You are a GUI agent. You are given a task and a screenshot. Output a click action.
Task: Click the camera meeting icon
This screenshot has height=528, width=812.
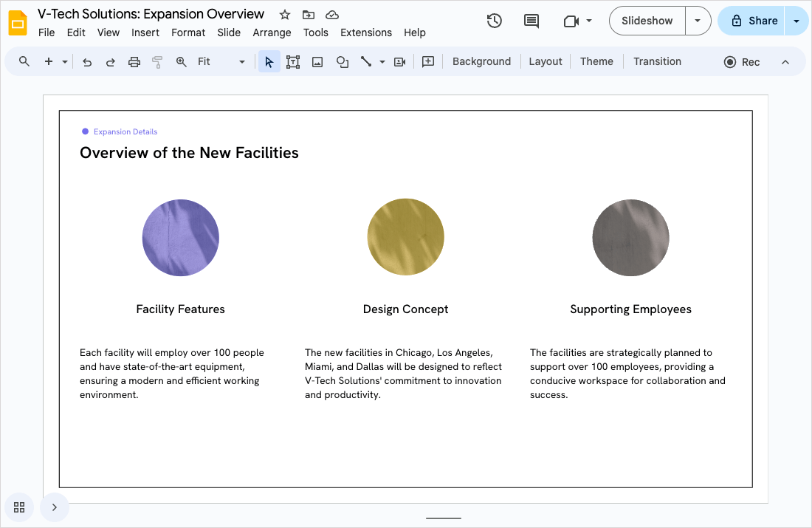tap(571, 21)
